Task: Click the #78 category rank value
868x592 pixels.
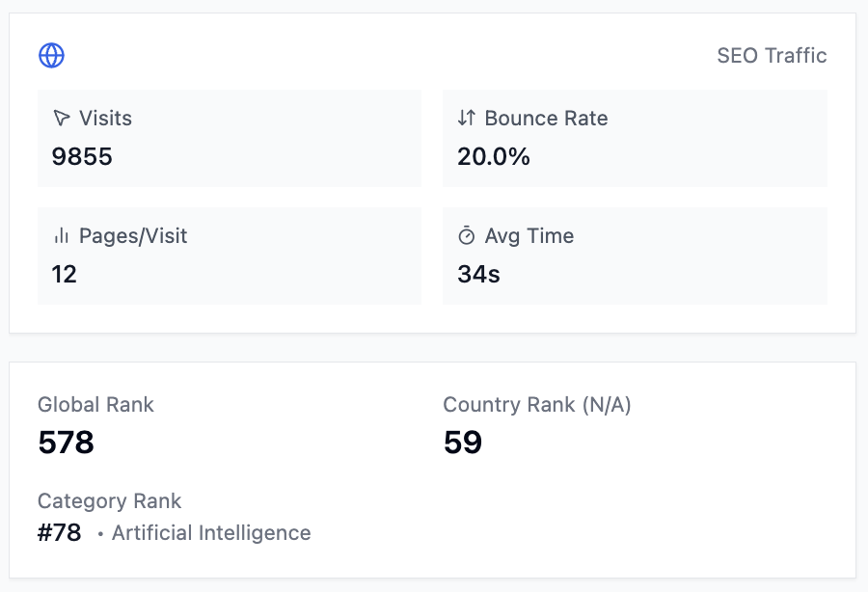Action: coord(60,533)
